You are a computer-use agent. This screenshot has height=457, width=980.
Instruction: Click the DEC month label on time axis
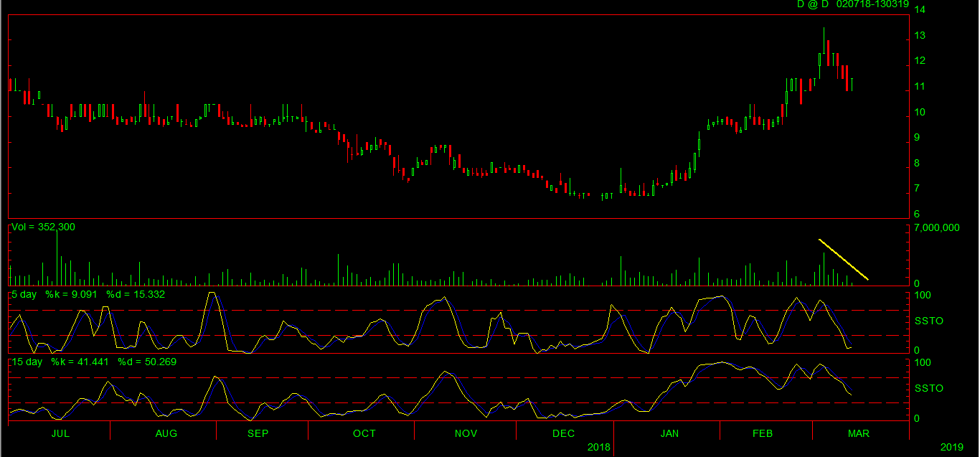pyautogui.click(x=563, y=433)
